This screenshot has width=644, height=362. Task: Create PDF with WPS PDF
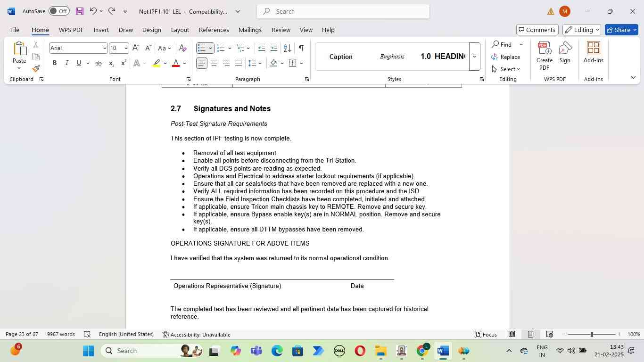[545, 56]
